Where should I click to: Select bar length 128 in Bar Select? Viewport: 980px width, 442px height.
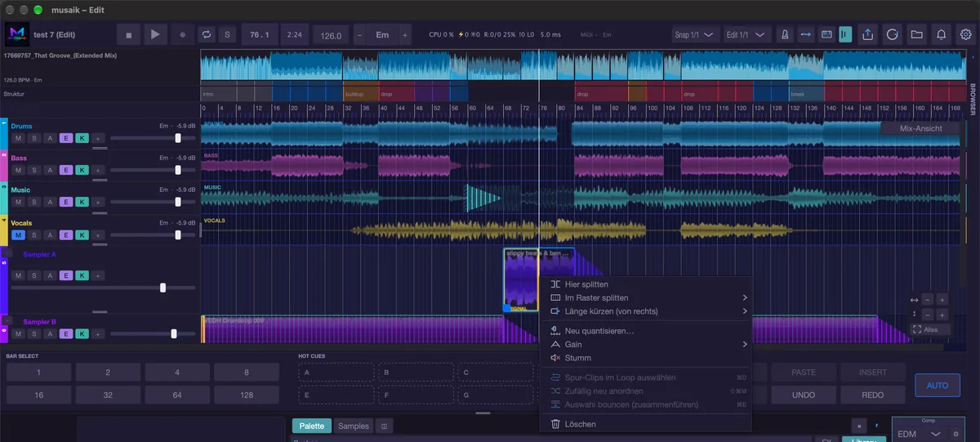[x=246, y=395]
